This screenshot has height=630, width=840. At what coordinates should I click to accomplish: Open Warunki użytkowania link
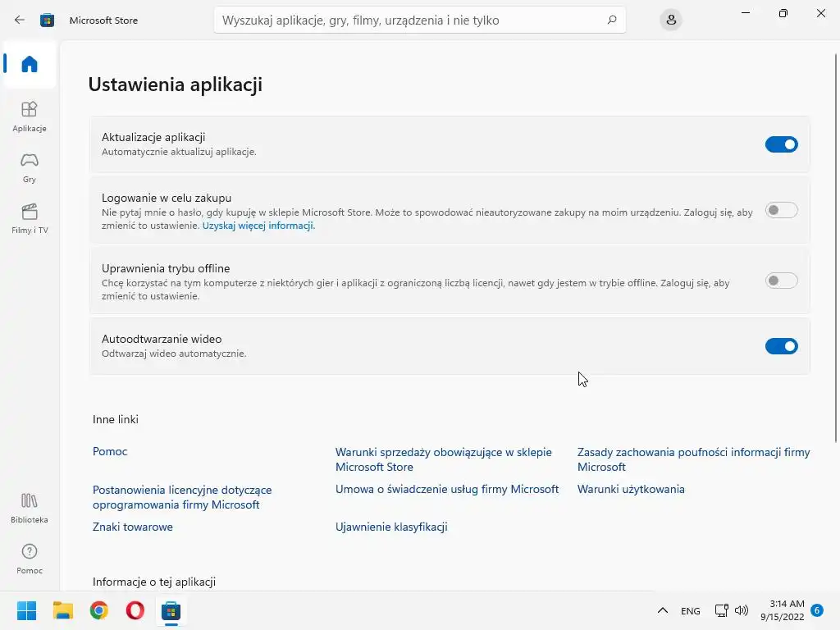click(x=631, y=489)
